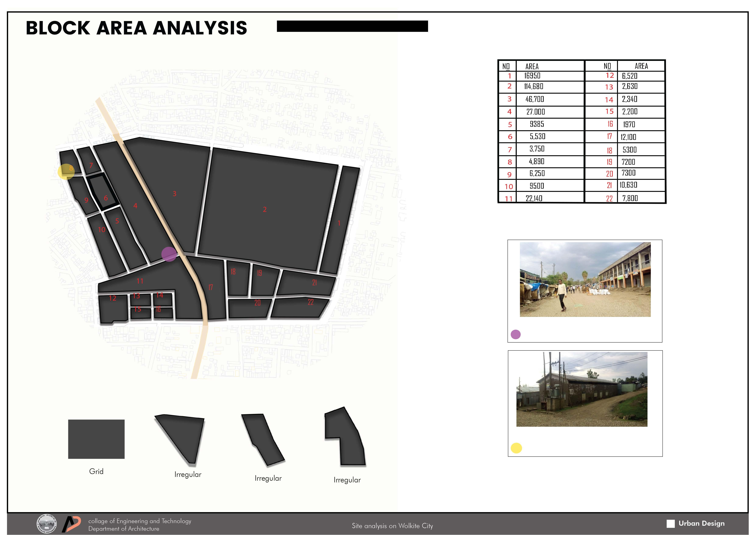Select block 17 beside the main road
The width and height of the screenshot is (756, 535).
[211, 287]
